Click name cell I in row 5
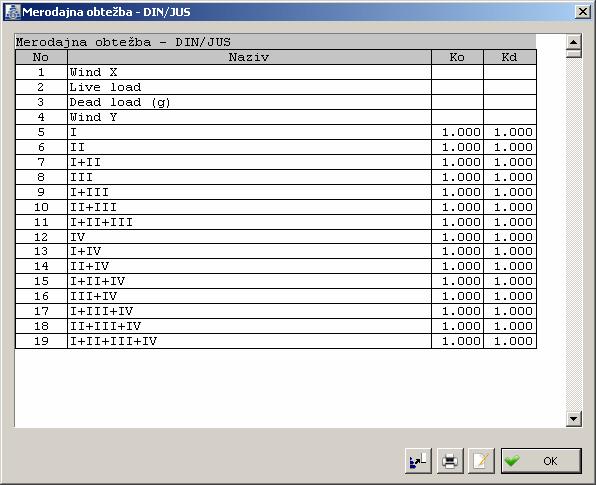 tap(249, 132)
